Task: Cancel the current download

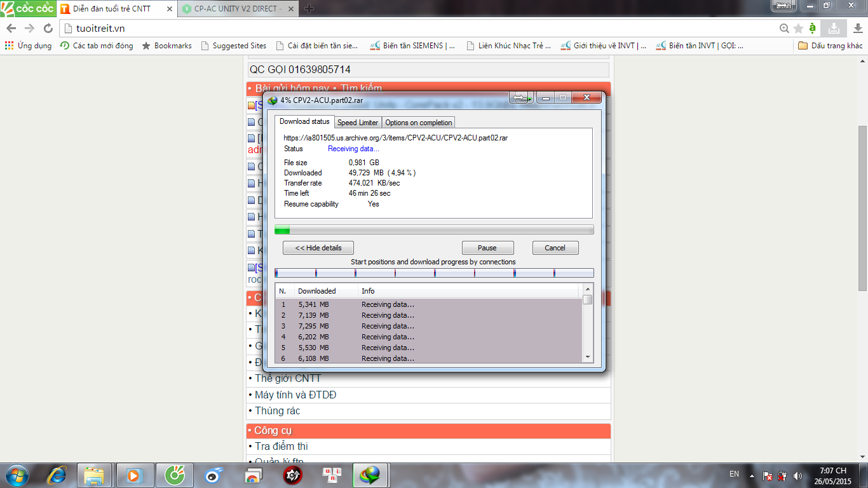Action: 554,248
